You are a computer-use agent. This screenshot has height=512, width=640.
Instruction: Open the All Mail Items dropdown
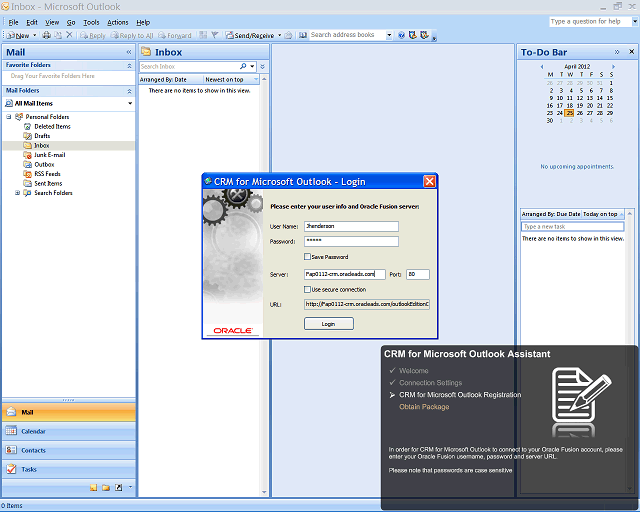pos(130,103)
